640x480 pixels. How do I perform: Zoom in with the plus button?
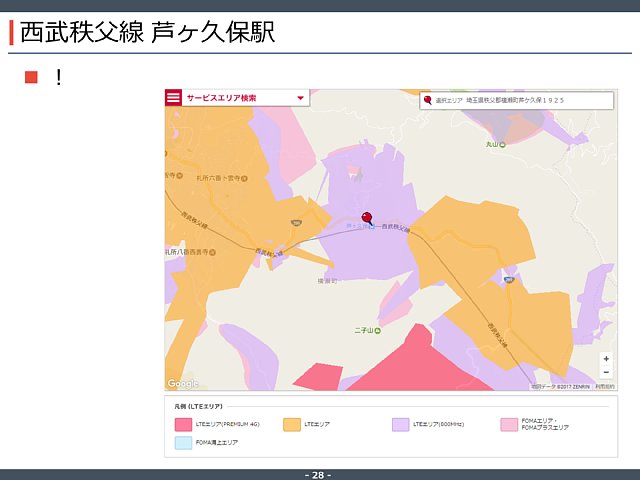click(606, 359)
